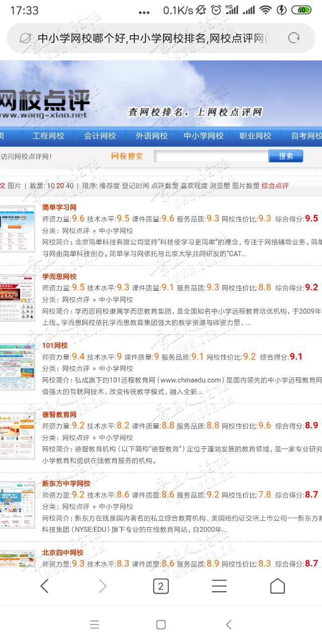The image size is (322, 644).
Task: Open 中小学网校 category under 新东方中学网校
Action: [x=116, y=507]
